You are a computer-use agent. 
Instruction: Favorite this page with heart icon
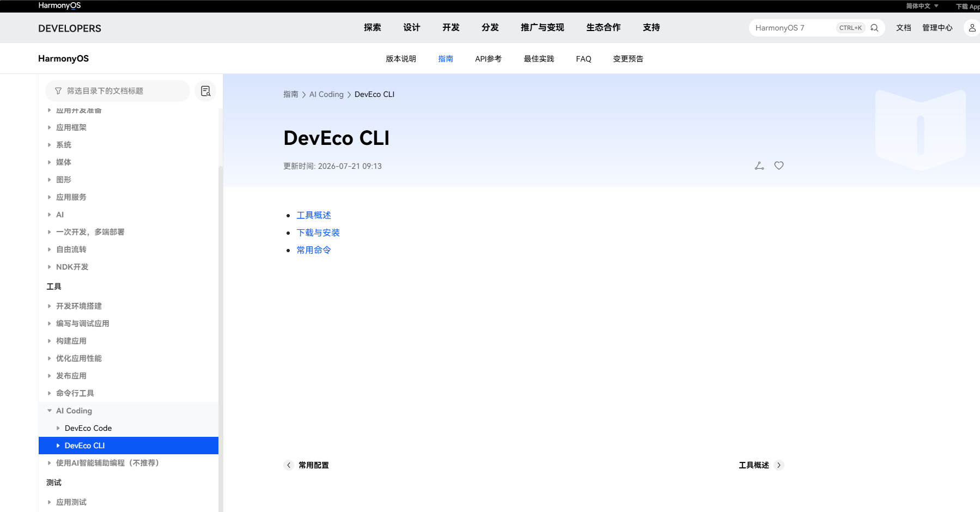point(779,166)
